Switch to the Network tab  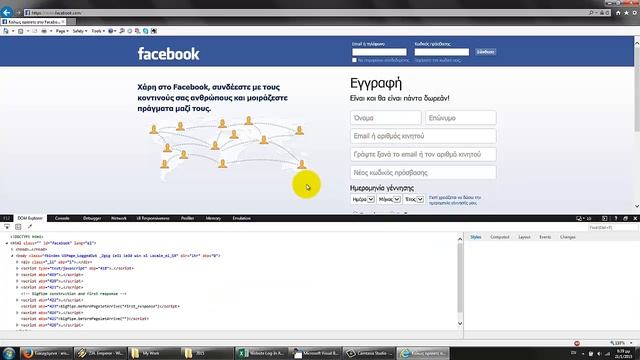119,218
